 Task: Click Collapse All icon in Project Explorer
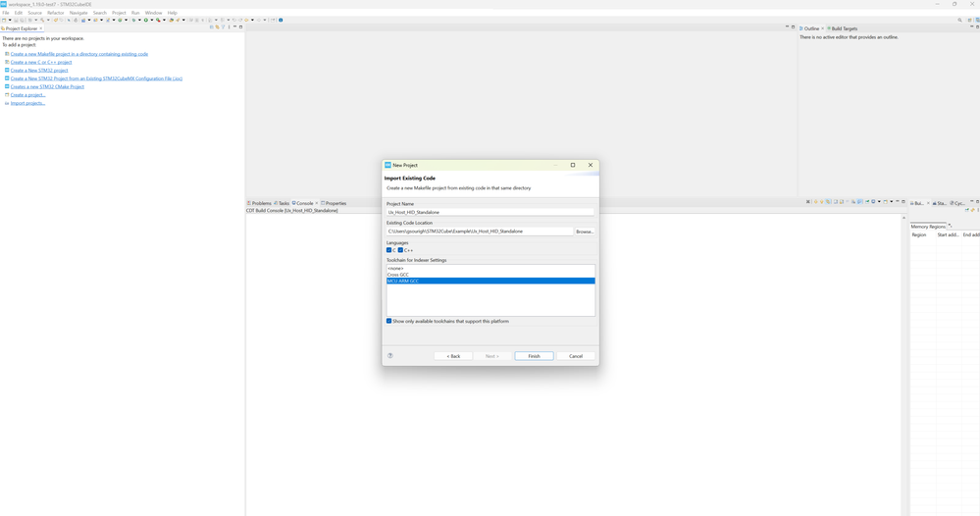(x=211, y=26)
